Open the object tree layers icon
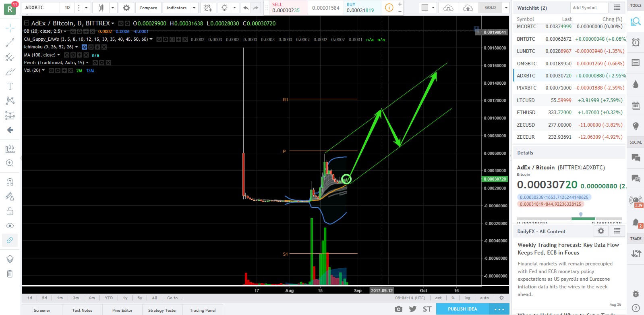This screenshot has width=644, height=315. pos(10,259)
